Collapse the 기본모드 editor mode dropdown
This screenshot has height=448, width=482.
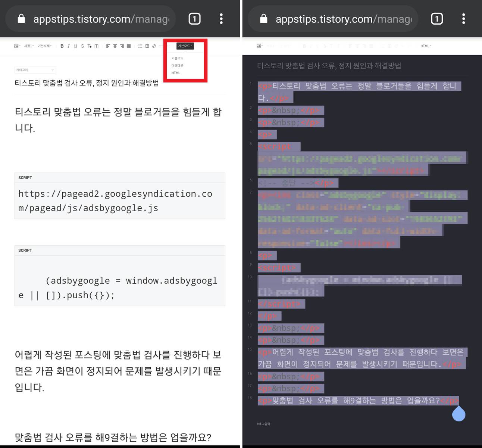[185, 46]
